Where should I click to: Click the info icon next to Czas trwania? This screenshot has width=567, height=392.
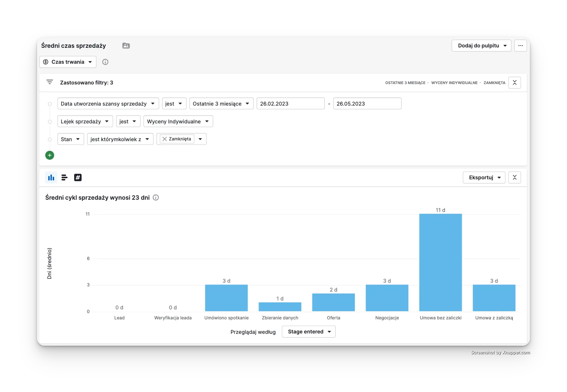pyautogui.click(x=105, y=62)
